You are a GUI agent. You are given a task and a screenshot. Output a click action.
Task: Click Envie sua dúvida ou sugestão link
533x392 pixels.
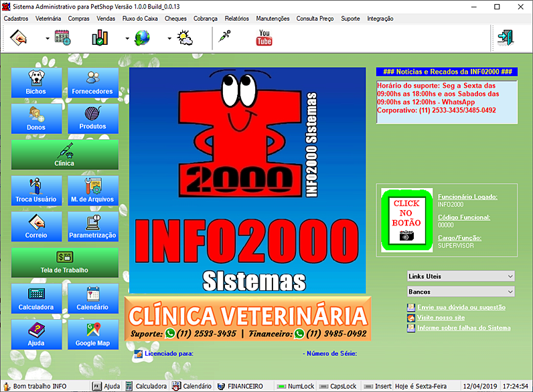(461, 308)
